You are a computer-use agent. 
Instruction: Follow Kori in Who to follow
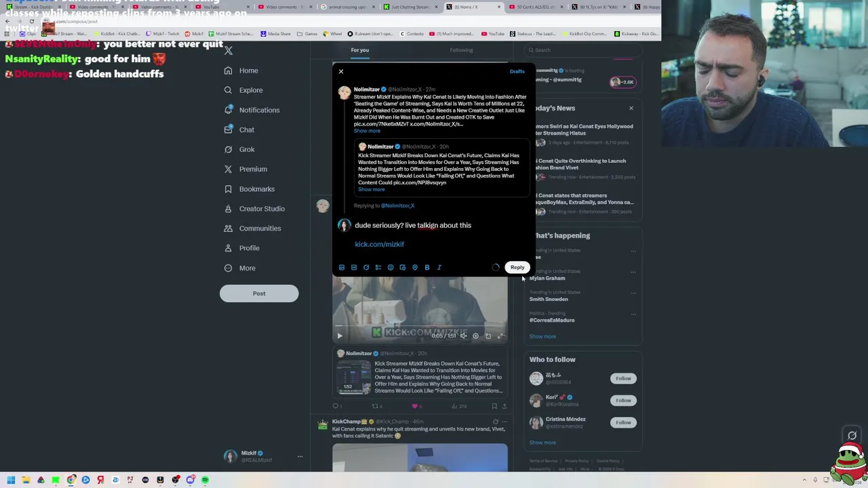(623, 400)
